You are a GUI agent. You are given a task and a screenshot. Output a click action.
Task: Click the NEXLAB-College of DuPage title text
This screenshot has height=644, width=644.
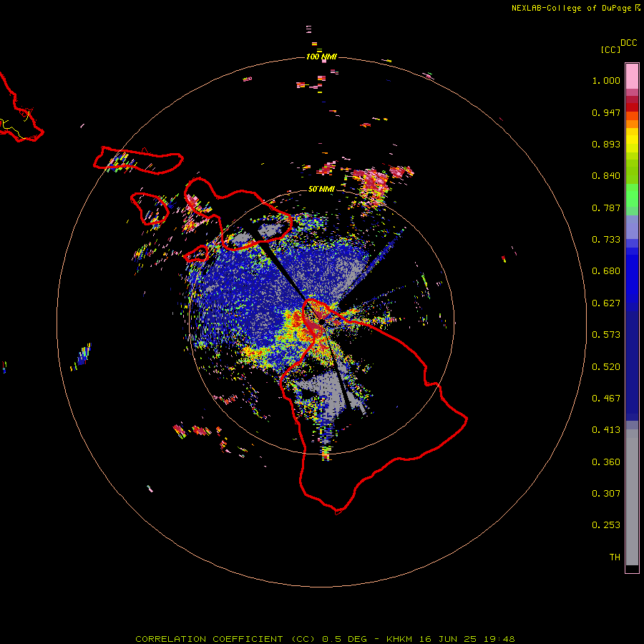(571, 8)
